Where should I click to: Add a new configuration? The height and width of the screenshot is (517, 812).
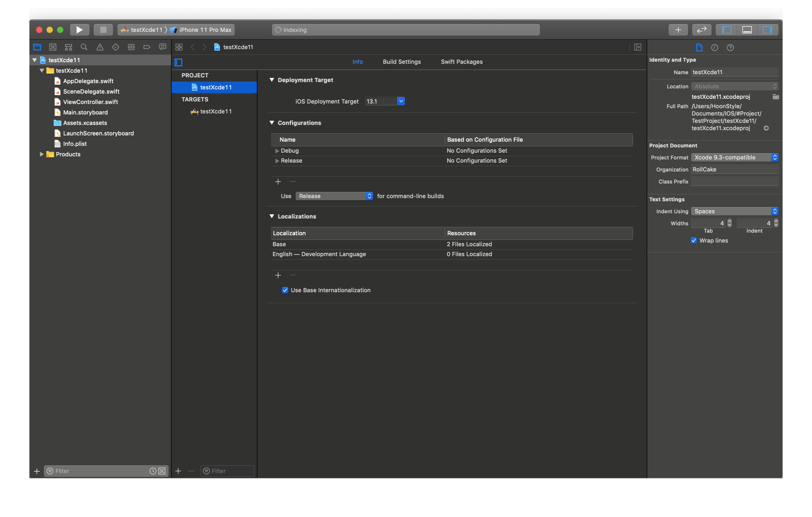(278, 181)
